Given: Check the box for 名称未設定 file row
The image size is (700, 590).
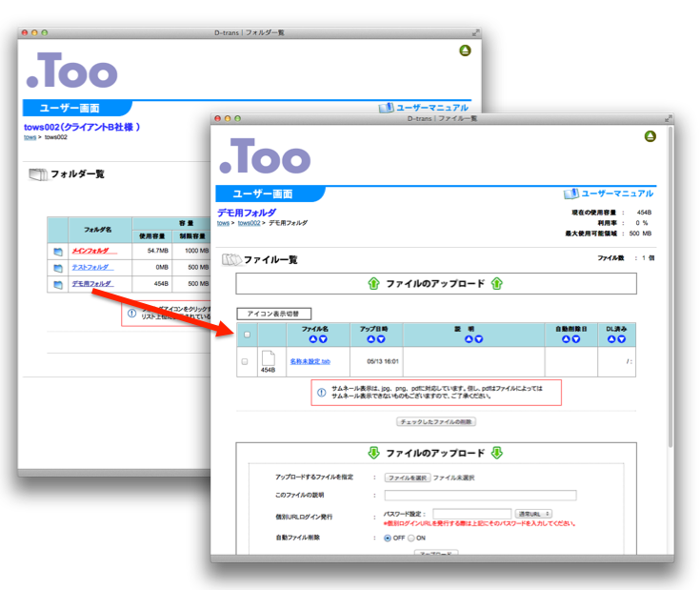Looking at the screenshot, I should (x=246, y=362).
